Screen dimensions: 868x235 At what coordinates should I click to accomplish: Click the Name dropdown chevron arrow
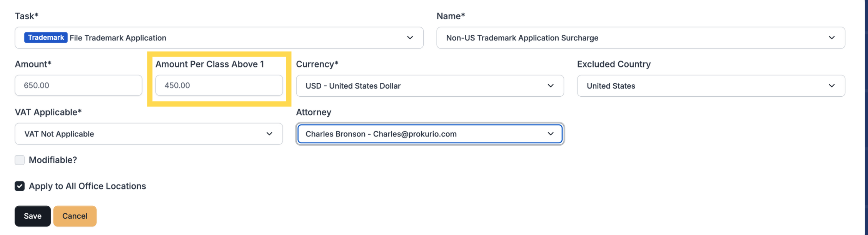(831, 38)
